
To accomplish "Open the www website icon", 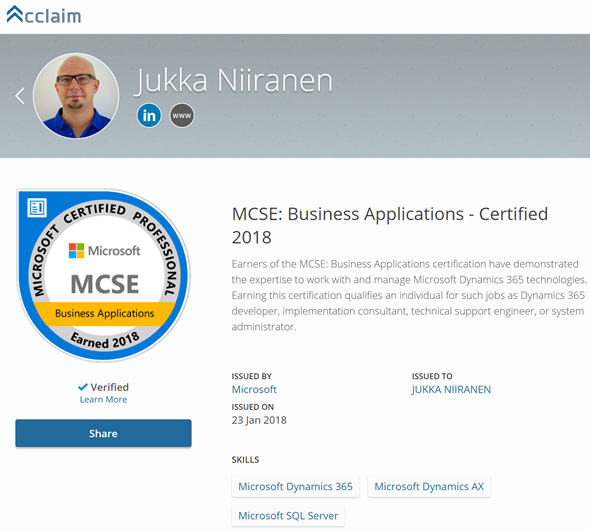I will [182, 115].
